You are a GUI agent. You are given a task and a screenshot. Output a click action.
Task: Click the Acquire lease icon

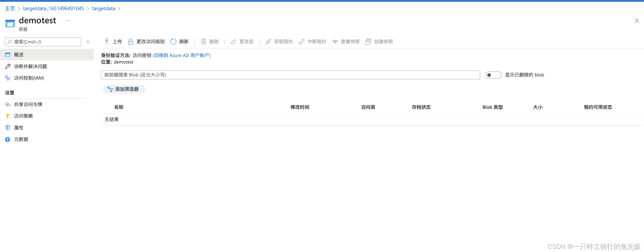pyautogui.click(x=268, y=41)
